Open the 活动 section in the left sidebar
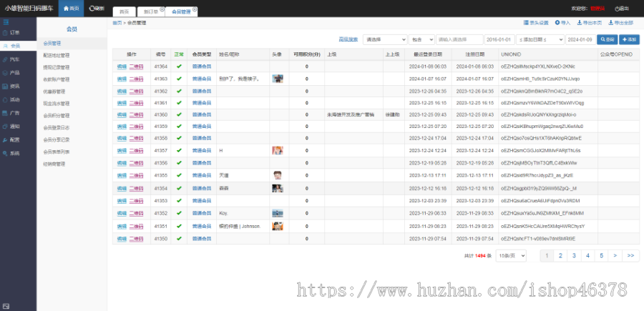Image resolution: width=644 pixels, height=311 pixels. 11,99
